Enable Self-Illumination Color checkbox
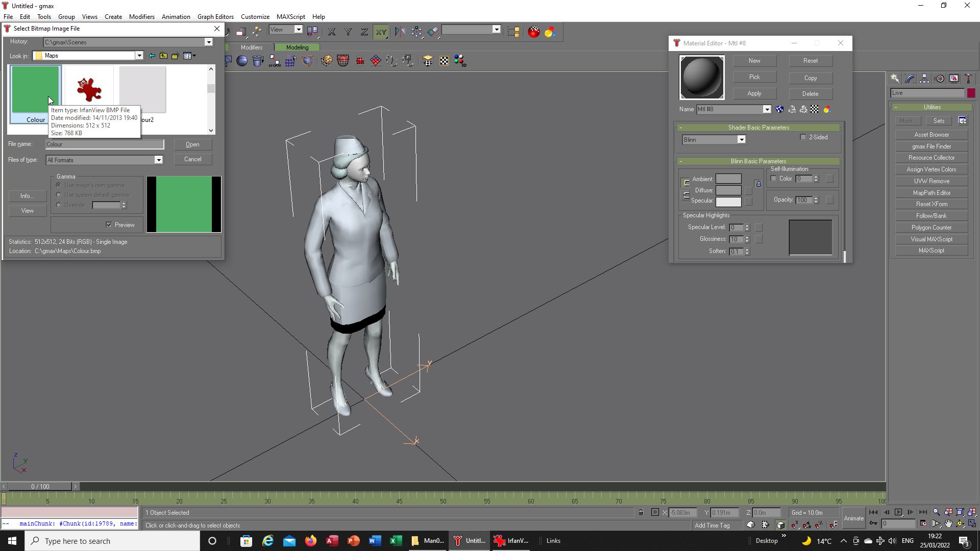The height and width of the screenshot is (551, 980). [x=773, y=179]
